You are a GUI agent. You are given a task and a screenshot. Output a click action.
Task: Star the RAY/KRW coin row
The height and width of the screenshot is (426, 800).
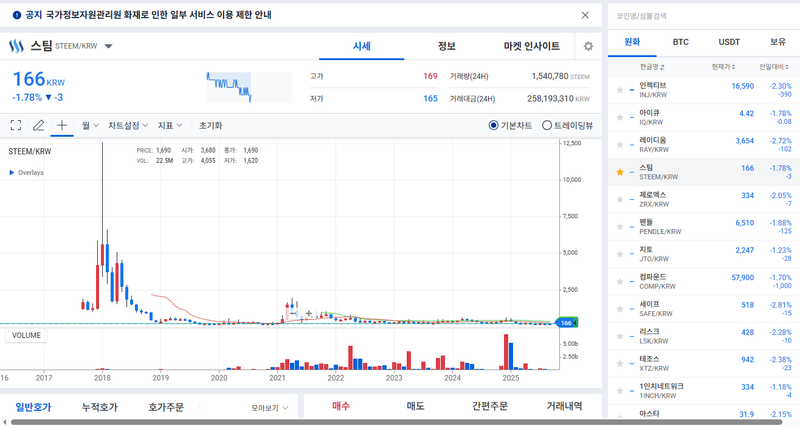(x=620, y=145)
